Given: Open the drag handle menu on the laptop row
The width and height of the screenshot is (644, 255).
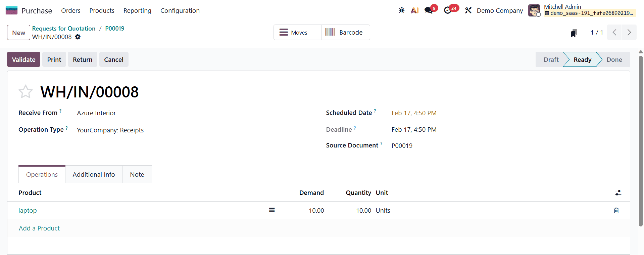Looking at the screenshot, I should [x=271, y=210].
